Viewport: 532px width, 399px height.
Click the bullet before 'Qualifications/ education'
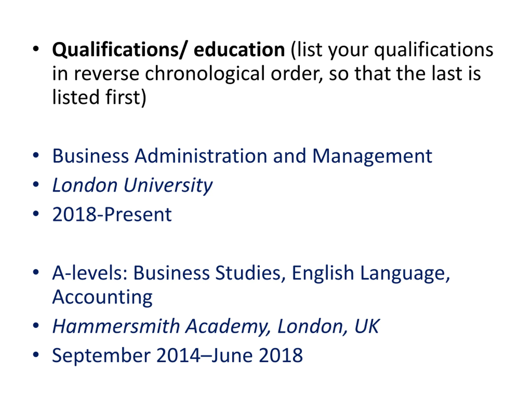[36, 49]
